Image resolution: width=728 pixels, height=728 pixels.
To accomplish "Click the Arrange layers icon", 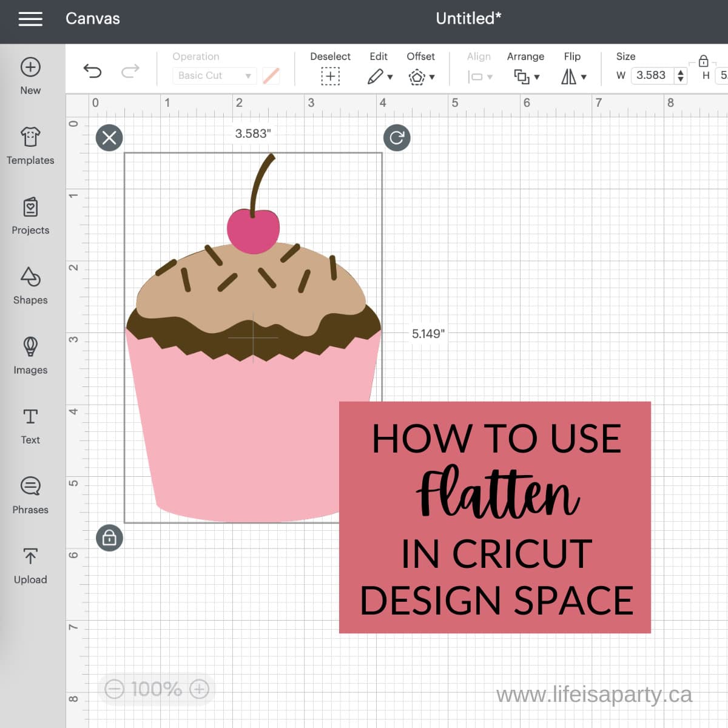I will [x=521, y=76].
